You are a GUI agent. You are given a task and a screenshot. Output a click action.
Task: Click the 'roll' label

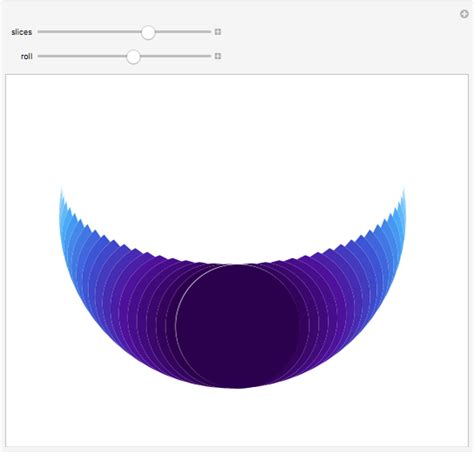(x=27, y=56)
